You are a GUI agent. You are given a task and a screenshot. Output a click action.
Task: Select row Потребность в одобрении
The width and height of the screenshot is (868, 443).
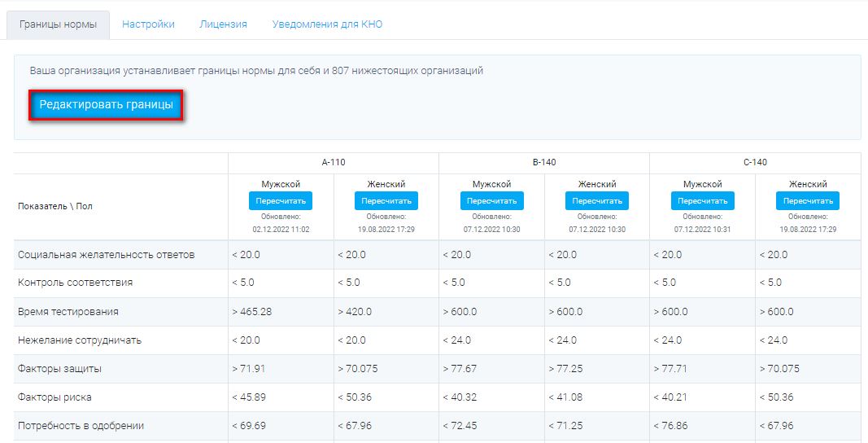[x=438, y=426]
